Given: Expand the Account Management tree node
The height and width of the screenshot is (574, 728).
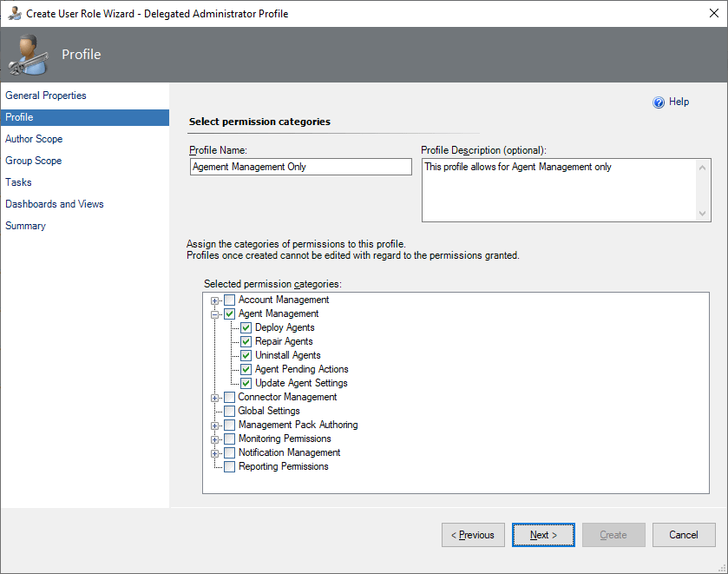Looking at the screenshot, I should point(215,300).
